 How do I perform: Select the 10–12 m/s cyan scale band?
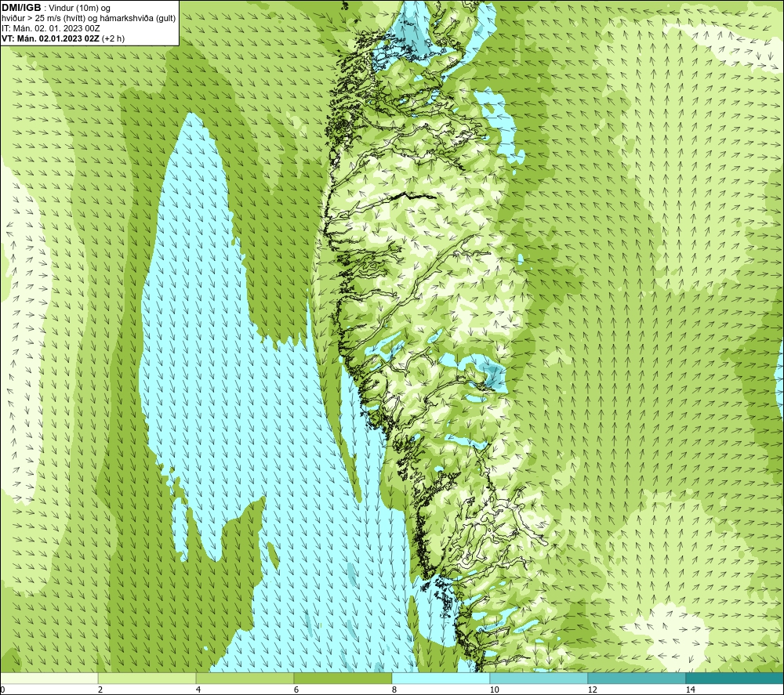coord(539,679)
